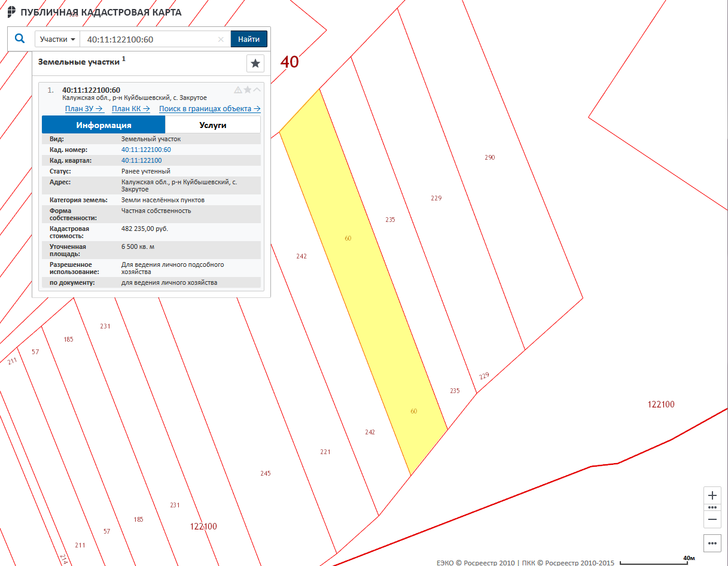Toggle favorite star on parcel 40:11:122100:60
The image size is (728, 566).
click(x=248, y=90)
